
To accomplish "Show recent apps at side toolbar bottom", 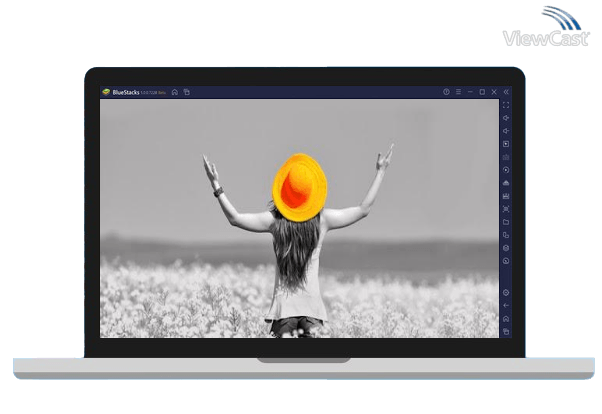I will pos(506,331).
